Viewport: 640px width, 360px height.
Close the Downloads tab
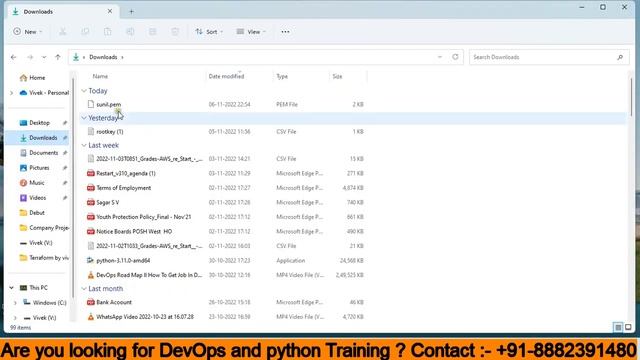pyautogui.click(x=110, y=11)
